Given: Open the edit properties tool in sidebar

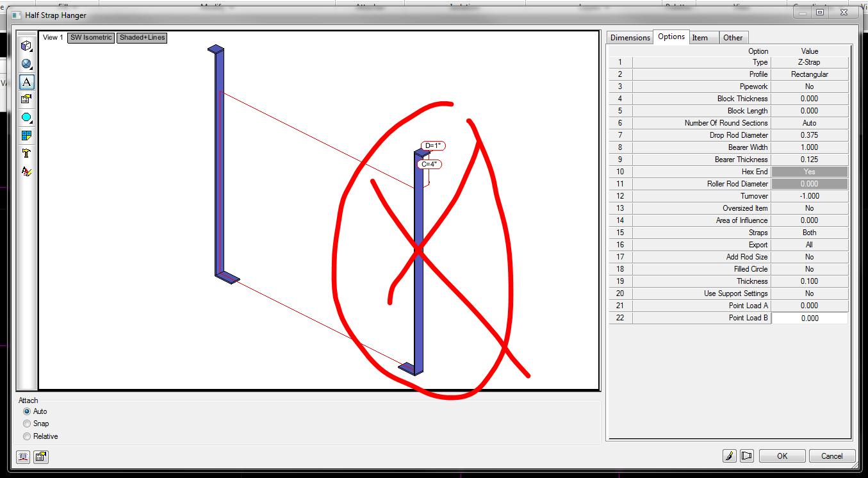Looking at the screenshot, I should click(x=26, y=99).
